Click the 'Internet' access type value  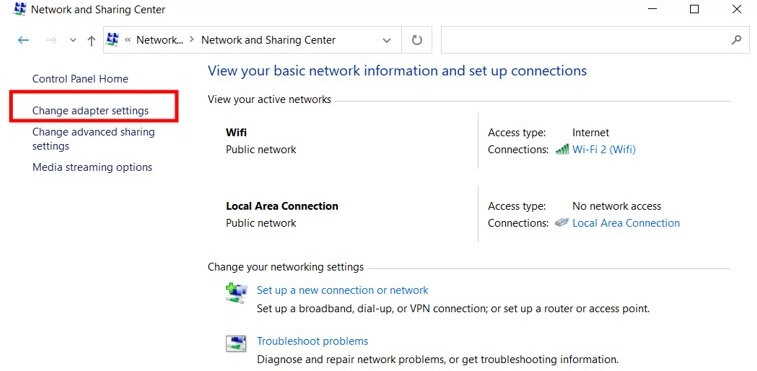[590, 132]
